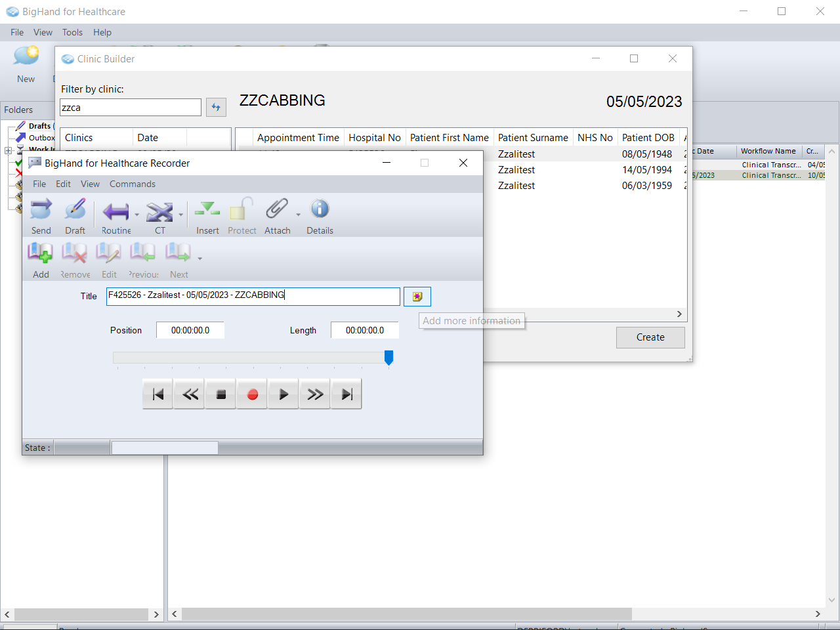The width and height of the screenshot is (840, 630).
Task: Click the NHS No column header
Action: tap(595, 137)
